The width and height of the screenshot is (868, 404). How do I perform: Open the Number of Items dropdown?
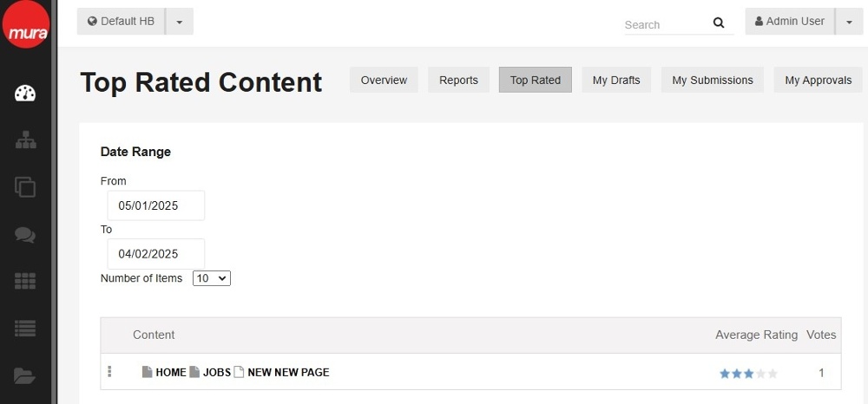pyautogui.click(x=212, y=278)
